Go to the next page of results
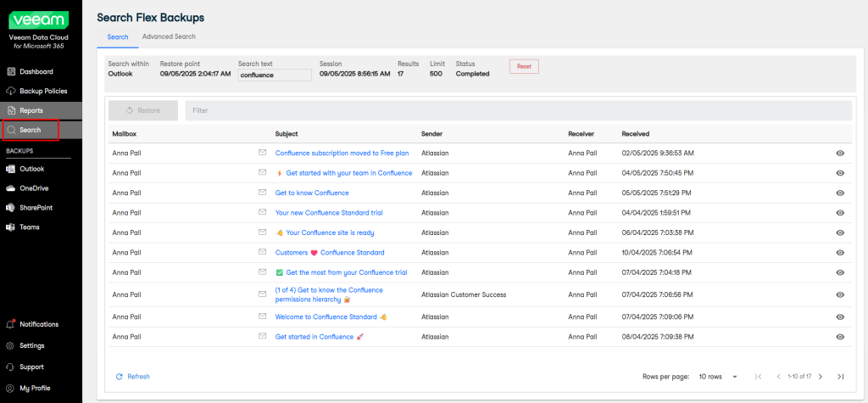This screenshot has height=403, width=868. pos(821,377)
